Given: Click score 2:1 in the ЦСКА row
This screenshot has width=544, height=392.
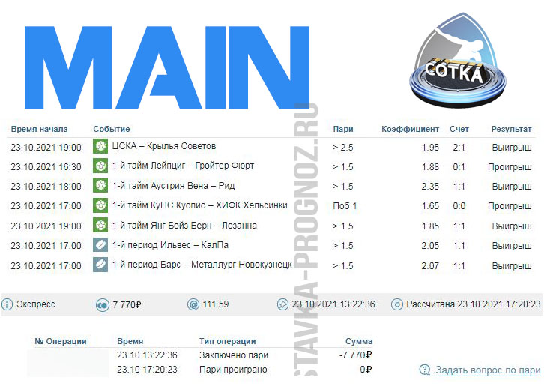Looking at the screenshot, I should [459, 148].
